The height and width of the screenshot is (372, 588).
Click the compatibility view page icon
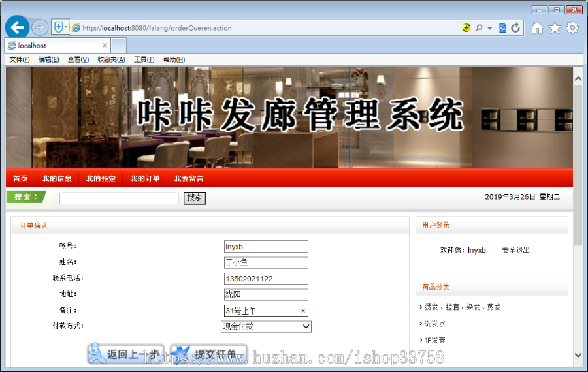[x=502, y=27]
